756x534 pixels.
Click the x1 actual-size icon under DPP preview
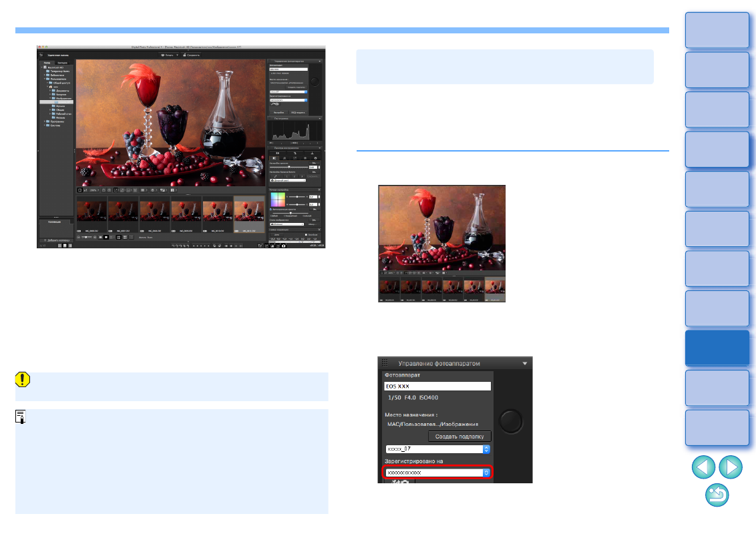coord(86,190)
